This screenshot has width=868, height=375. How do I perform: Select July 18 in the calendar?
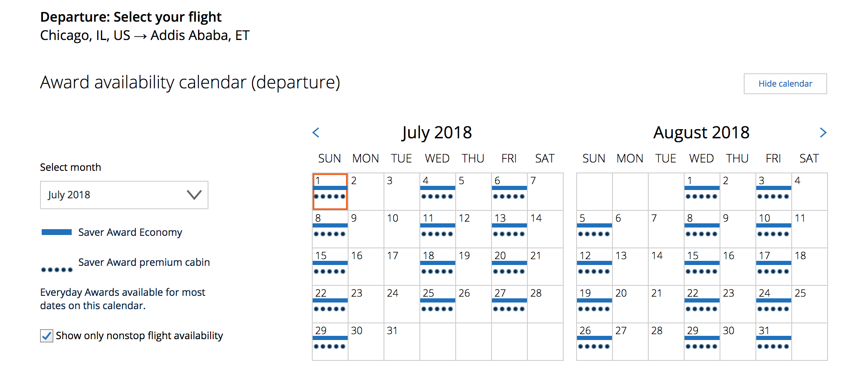tap(437, 266)
